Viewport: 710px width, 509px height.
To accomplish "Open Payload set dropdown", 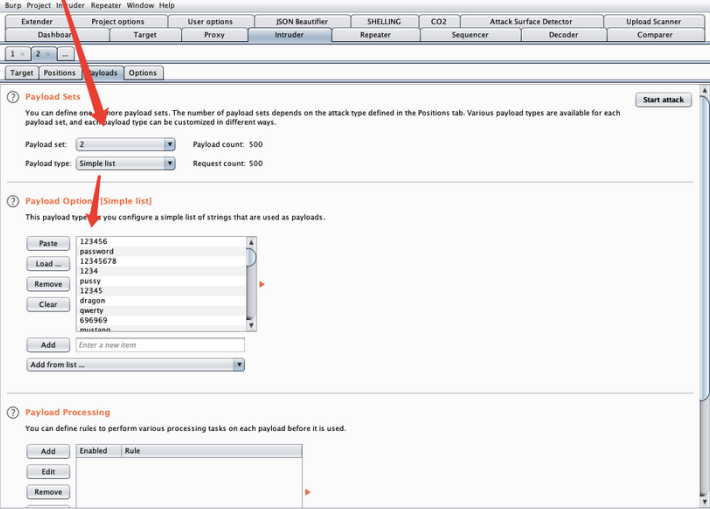I will click(125, 144).
